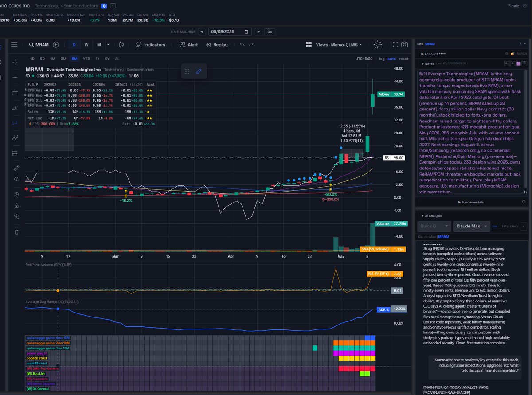
Task: Select the 3M range tab
Action: [63, 59]
